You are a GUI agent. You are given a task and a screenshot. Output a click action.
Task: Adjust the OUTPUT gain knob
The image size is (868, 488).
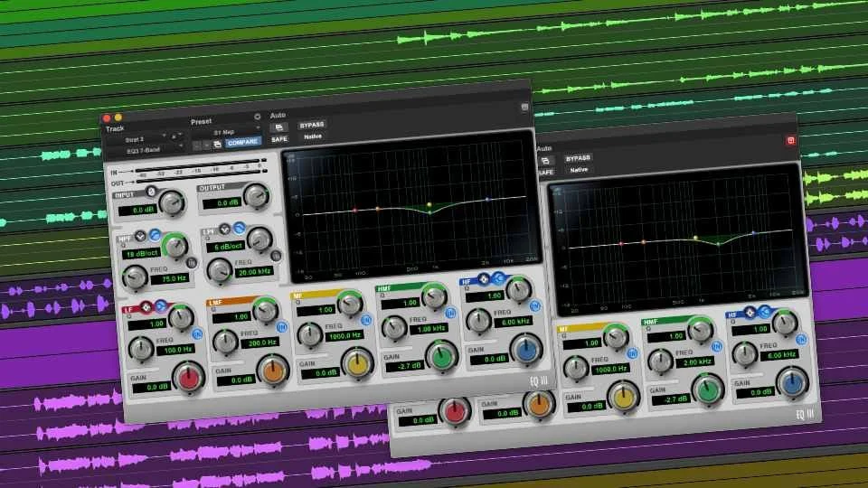coord(257,196)
